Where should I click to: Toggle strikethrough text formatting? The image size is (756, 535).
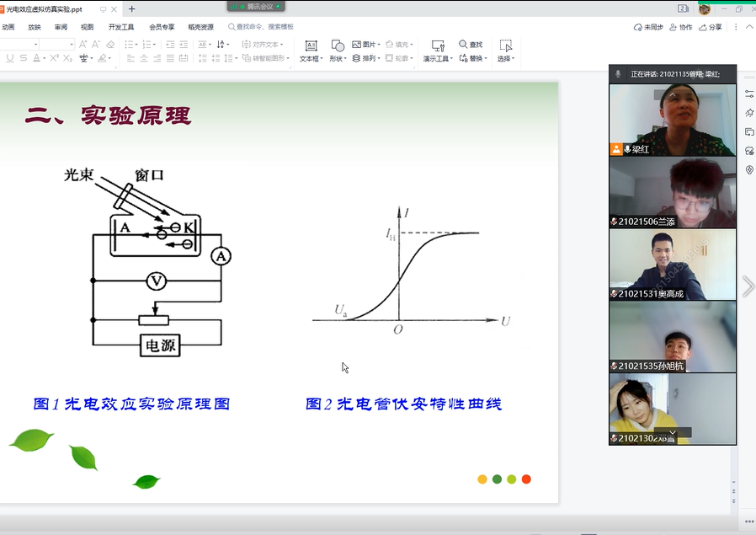(x=24, y=58)
